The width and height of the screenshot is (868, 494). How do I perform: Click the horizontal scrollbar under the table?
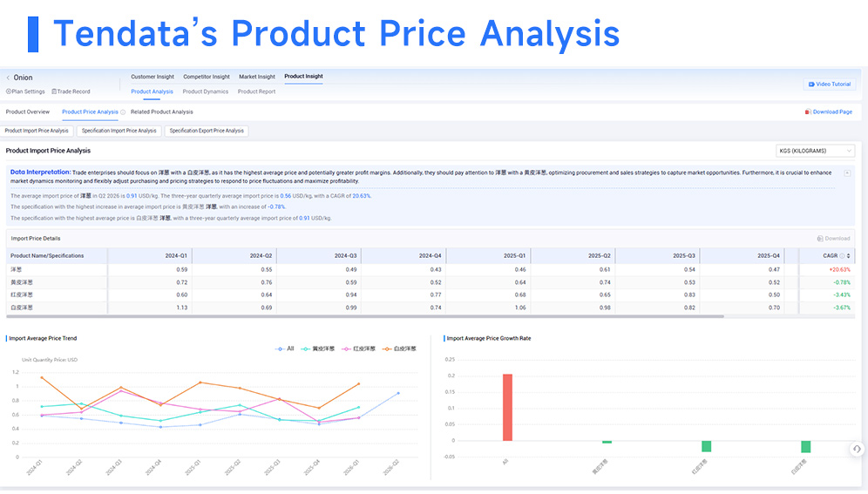365,317
